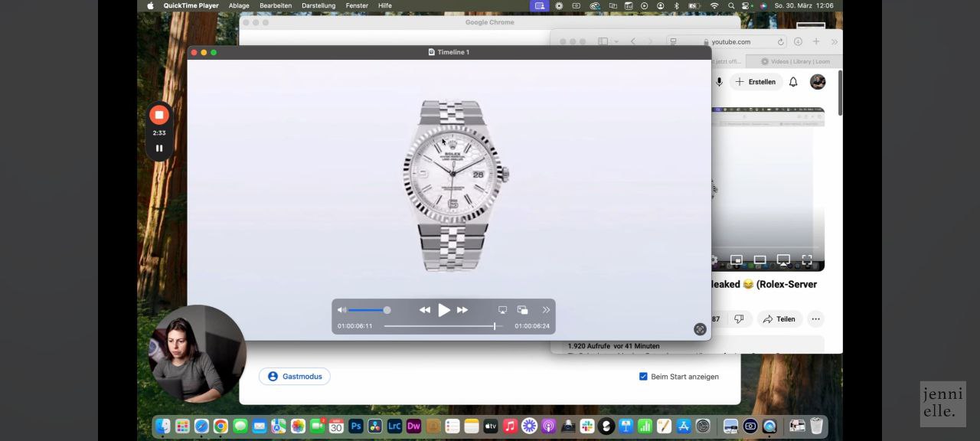Open Keynote from the Dock
Screen dimensions: 980x441
pyautogui.click(x=626, y=426)
